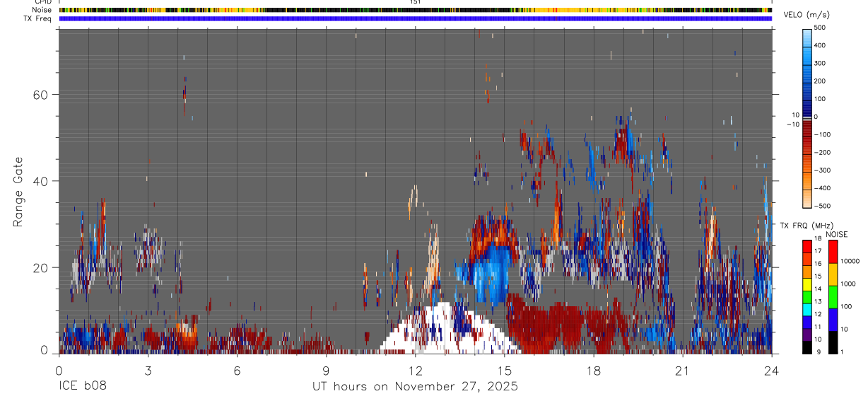This screenshot has height=401, width=868.
Task: Pick the green 13-14 MHz frequency swatch
Action: click(807, 296)
